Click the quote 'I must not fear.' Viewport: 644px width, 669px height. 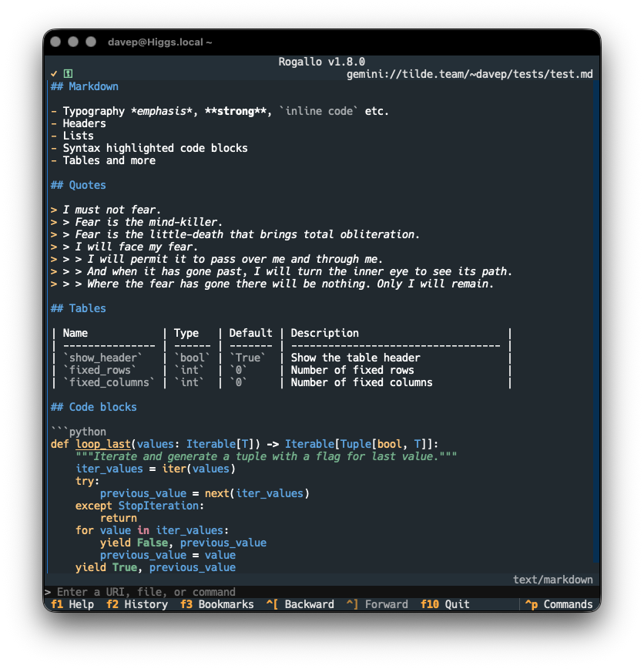point(112,210)
